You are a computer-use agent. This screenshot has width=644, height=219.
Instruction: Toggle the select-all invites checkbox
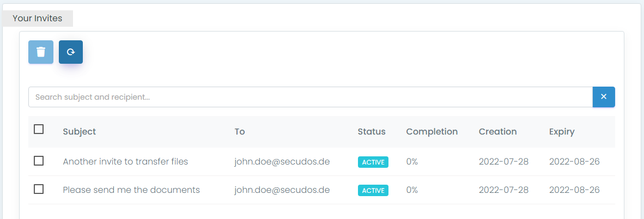(x=39, y=130)
